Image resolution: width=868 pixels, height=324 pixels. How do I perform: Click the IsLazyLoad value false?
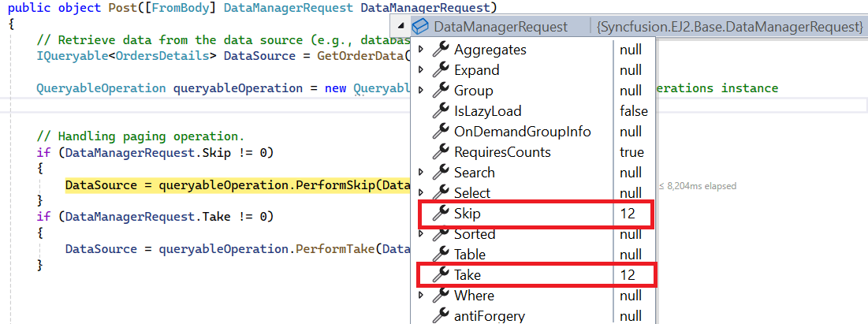(633, 111)
